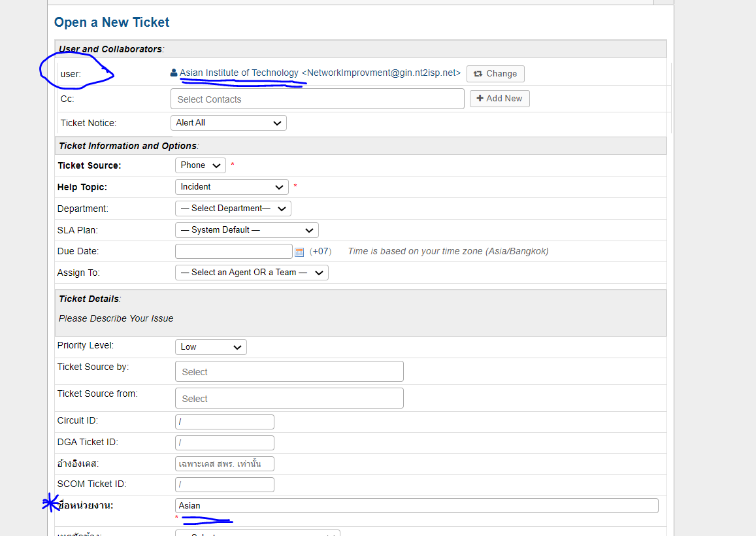The image size is (756, 536).
Task: Click the DGA Ticket ID input box
Action: (x=225, y=443)
